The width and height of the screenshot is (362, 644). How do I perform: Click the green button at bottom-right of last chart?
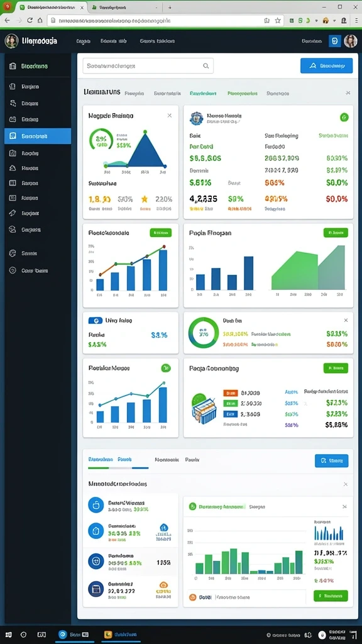coord(331,596)
